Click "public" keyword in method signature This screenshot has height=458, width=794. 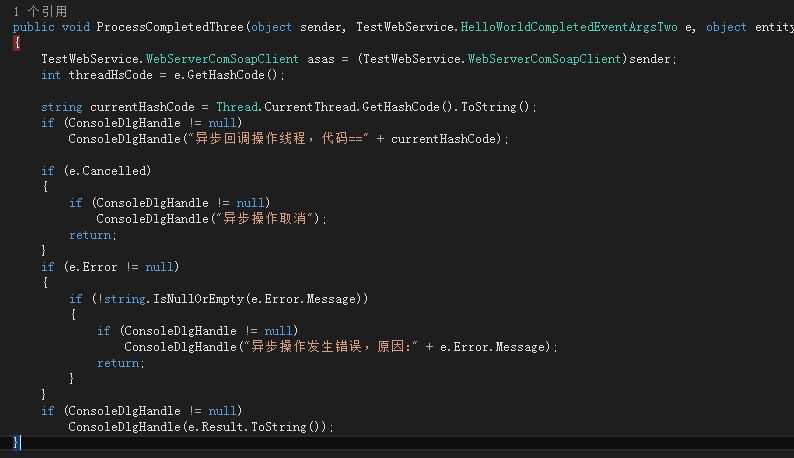pyautogui.click(x=33, y=27)
